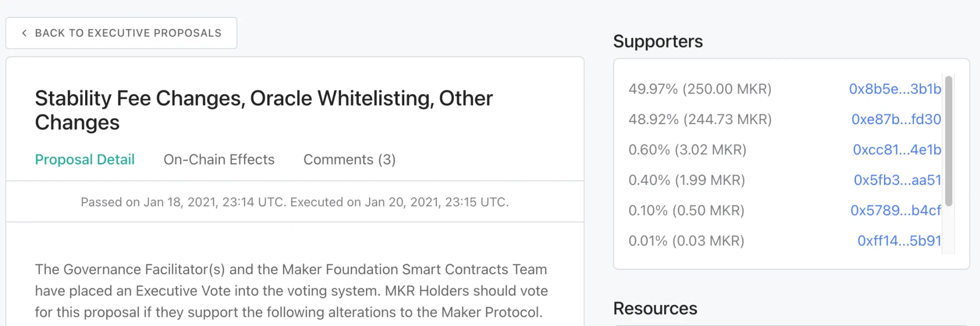Click the passed and executed date line

(295, 202)
